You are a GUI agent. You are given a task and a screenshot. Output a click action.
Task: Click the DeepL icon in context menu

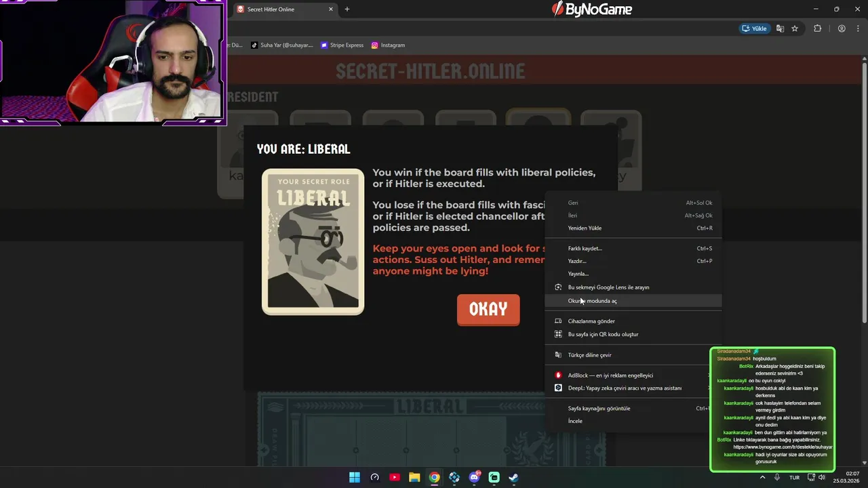(558, 388)
